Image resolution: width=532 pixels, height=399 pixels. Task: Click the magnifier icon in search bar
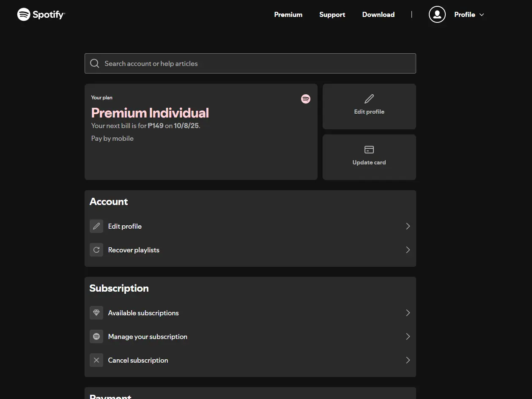point(95,63)
